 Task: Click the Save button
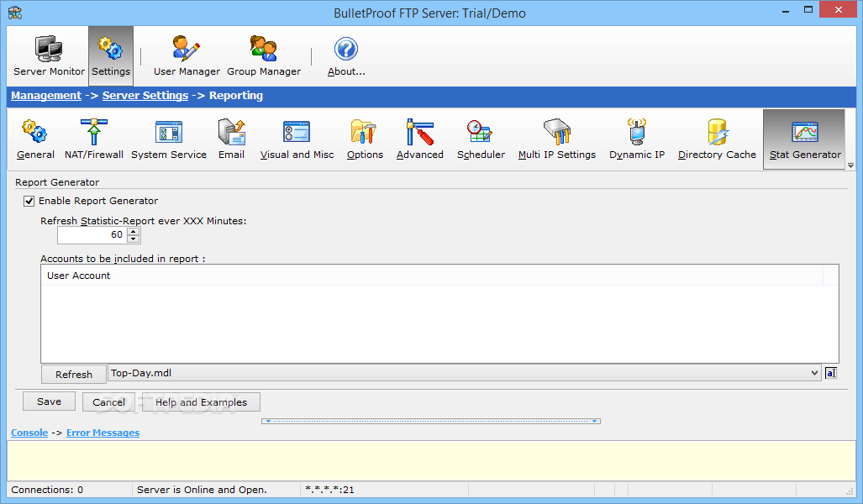point(49,402)
